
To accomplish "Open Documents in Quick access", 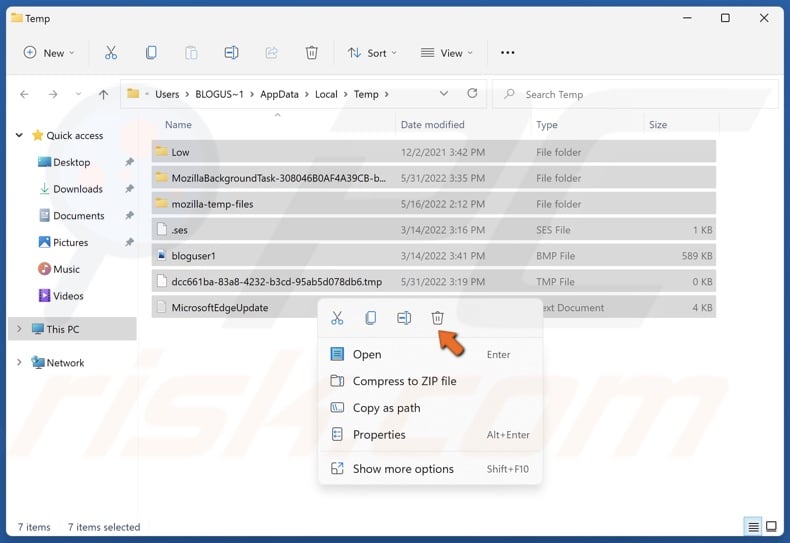I will coord(79,216).
